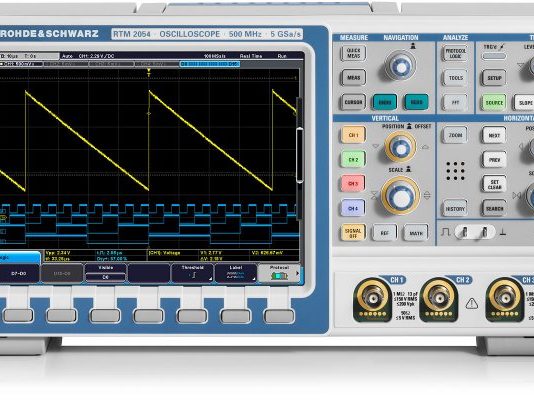Activate the FFT button
Image resolution: width=534 pixels, height=400 pixels.
(455, 102)
